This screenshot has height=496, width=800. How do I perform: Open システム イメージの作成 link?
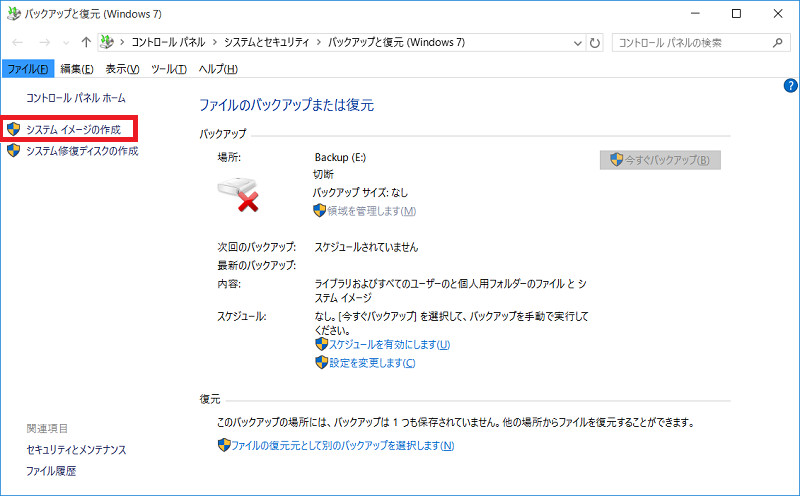coord(73,130)
